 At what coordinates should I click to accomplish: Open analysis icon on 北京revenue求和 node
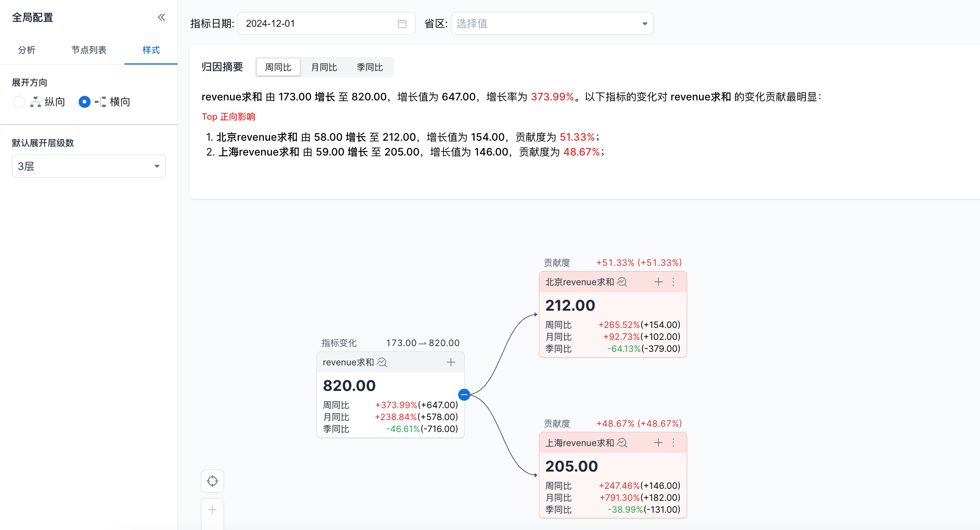622,282
